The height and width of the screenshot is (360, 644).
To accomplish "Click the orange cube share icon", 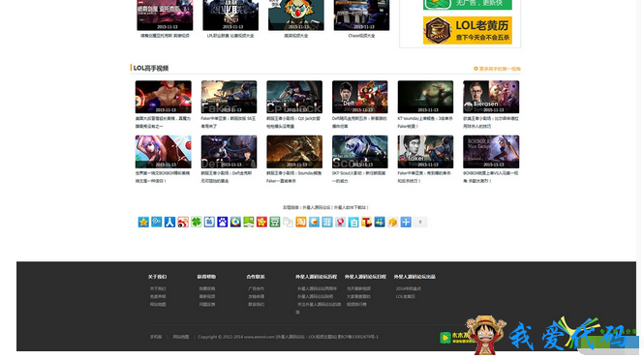I will 393,223.
